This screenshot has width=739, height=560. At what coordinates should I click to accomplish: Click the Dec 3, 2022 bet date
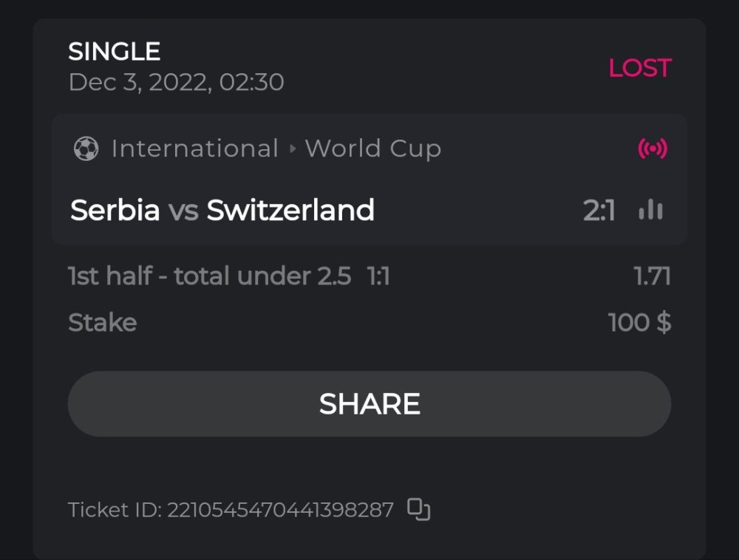176,82
